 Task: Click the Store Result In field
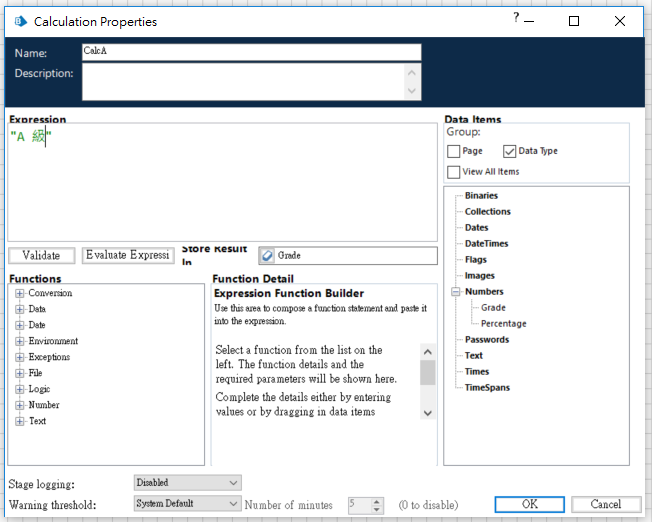click(x=348, y=255)
